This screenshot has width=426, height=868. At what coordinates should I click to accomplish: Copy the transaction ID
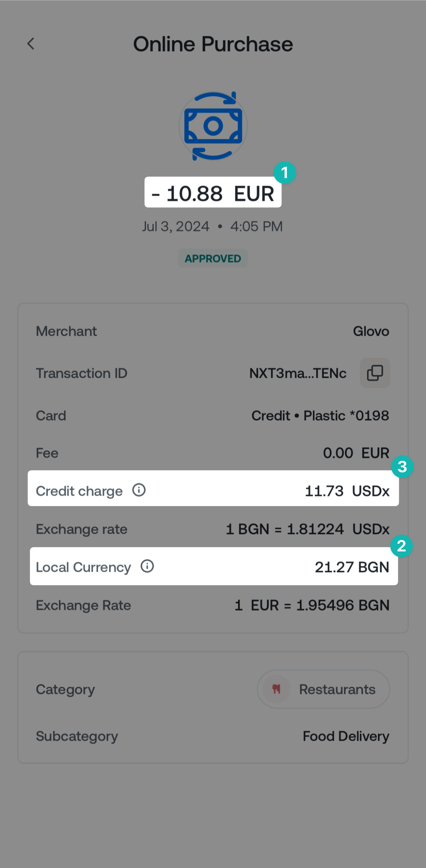375,373
